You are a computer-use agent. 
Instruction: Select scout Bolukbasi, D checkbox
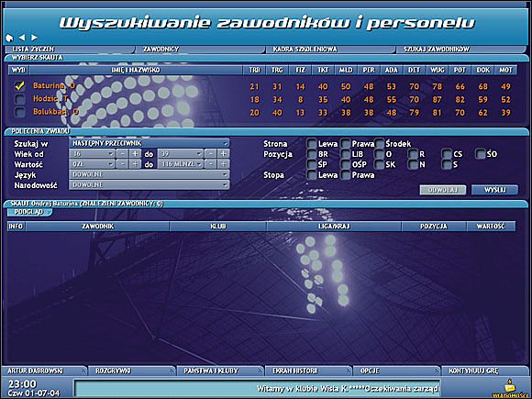click(19, 112)
